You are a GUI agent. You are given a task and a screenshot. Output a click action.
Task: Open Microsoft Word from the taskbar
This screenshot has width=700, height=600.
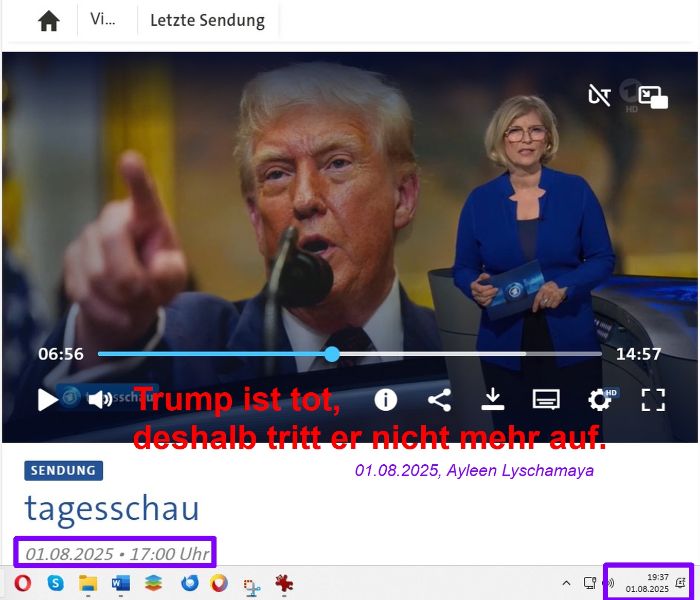click(121, 583)
